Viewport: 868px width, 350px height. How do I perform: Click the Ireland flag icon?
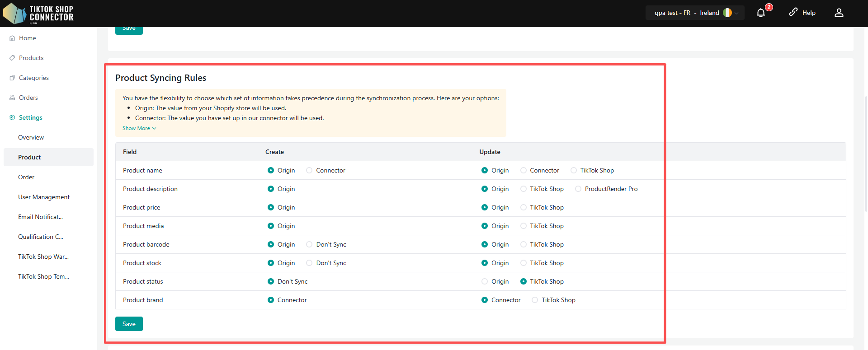click(x=727, y=13)
